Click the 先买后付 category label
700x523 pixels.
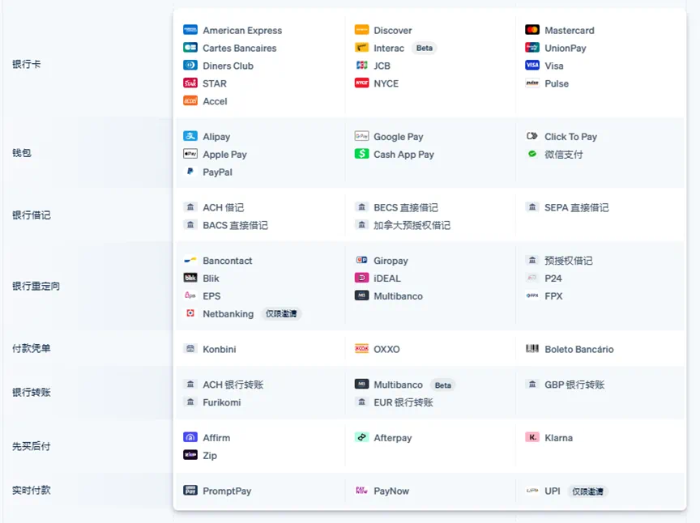[31, 446]
